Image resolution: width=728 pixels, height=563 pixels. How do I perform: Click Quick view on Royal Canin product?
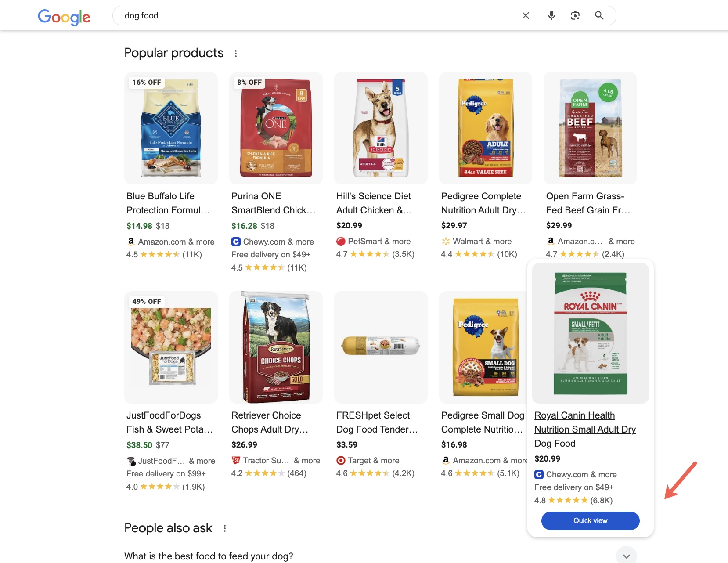coord(590,520)
